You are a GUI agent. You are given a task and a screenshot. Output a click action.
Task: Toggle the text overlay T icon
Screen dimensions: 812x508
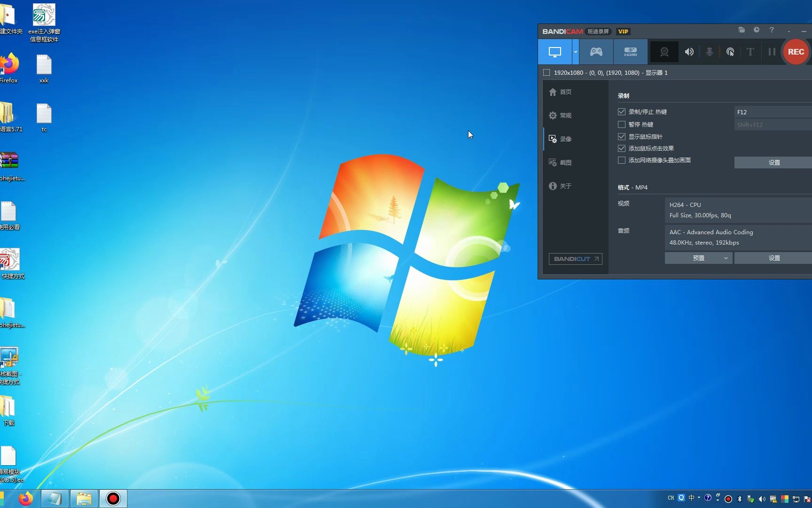(x=750, y=52)
